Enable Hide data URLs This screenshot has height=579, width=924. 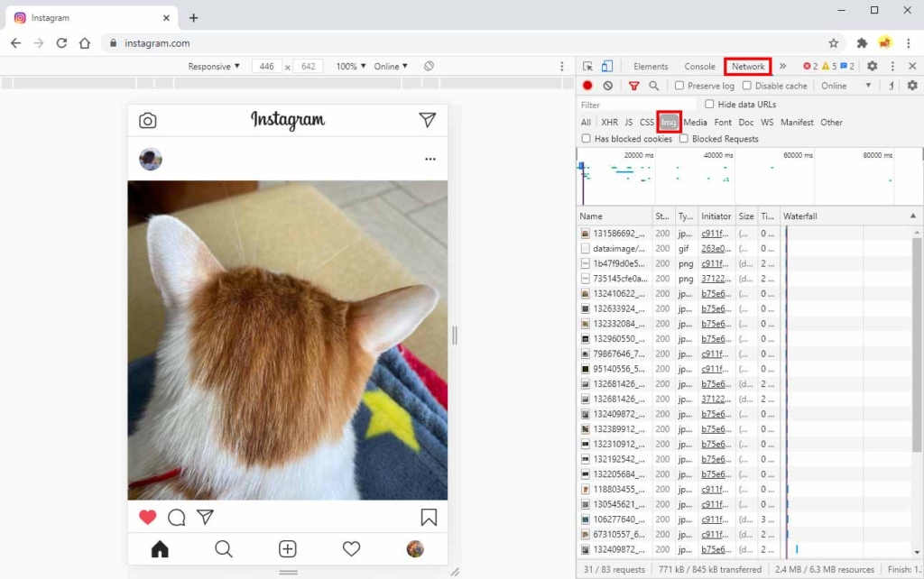(711, 105)
